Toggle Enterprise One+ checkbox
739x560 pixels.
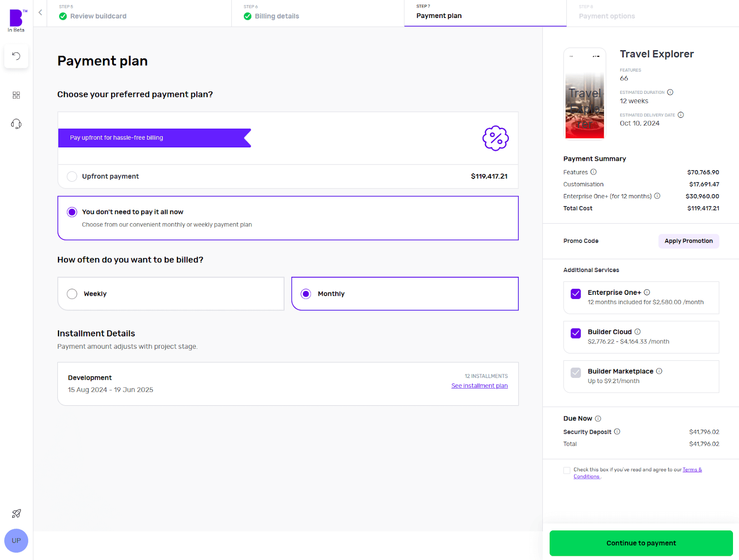tap(576, 294)
